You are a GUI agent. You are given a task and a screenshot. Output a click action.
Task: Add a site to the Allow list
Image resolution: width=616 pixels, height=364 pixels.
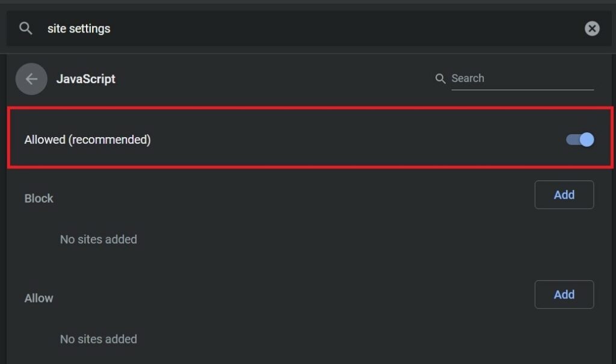564,295
